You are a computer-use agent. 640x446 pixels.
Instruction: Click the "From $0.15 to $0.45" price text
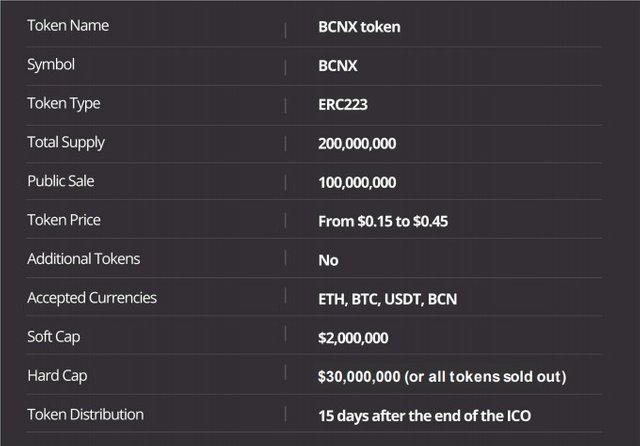[x=383, y=221]
